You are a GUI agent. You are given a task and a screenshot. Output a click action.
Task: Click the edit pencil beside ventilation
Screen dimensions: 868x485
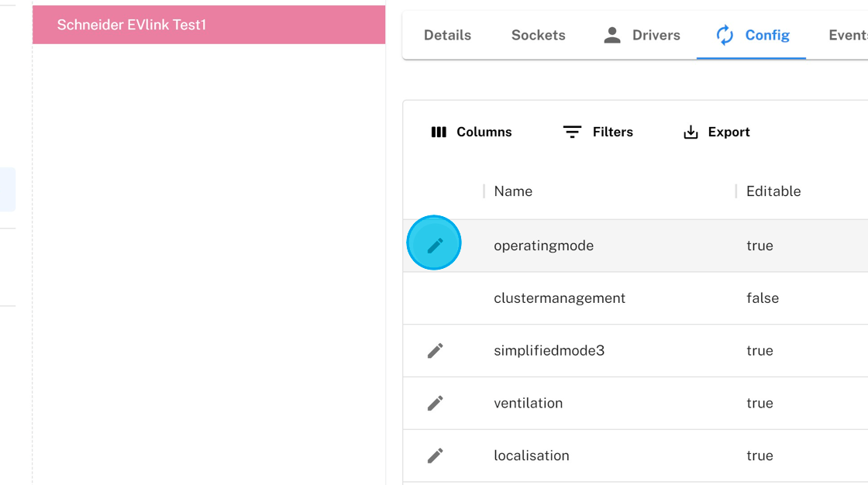(435, 403)
